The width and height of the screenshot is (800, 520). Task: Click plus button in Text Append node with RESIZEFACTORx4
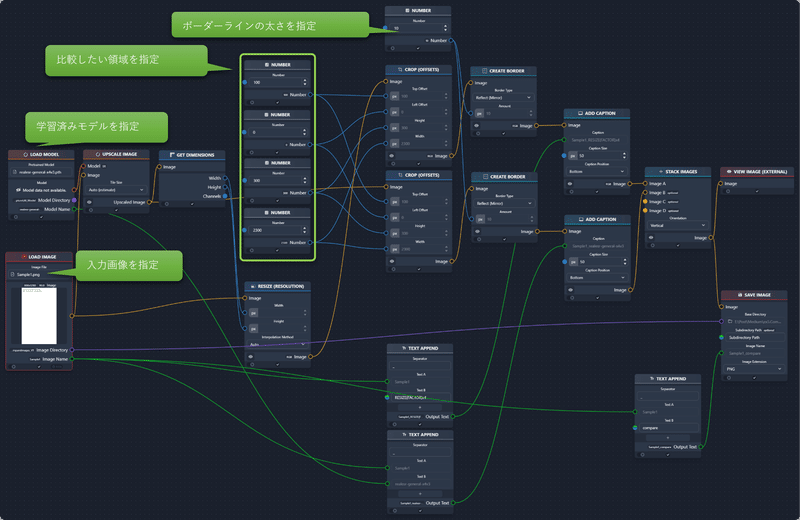[420, 407]
